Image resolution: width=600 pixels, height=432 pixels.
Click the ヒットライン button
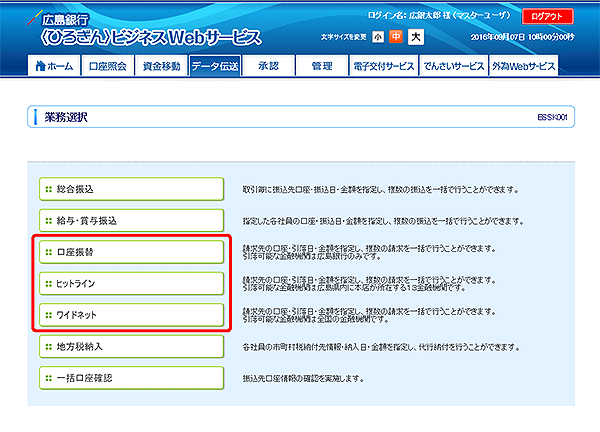(x=131, y=284)
